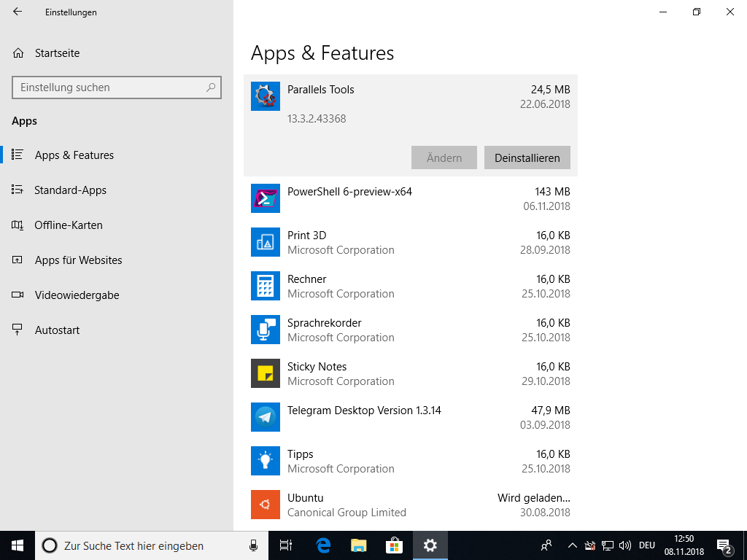
Task: Open the Autostart settings page
Action: point(57,330)
